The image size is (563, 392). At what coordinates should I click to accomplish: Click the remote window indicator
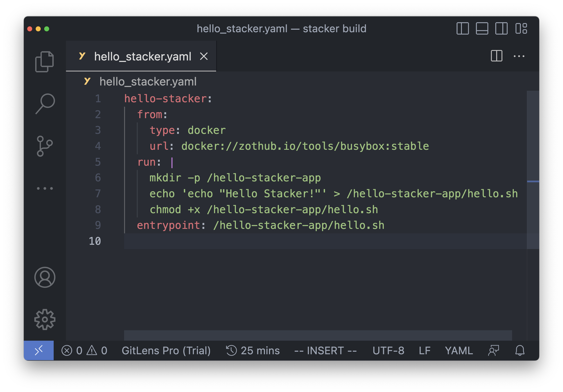[39, 350]
